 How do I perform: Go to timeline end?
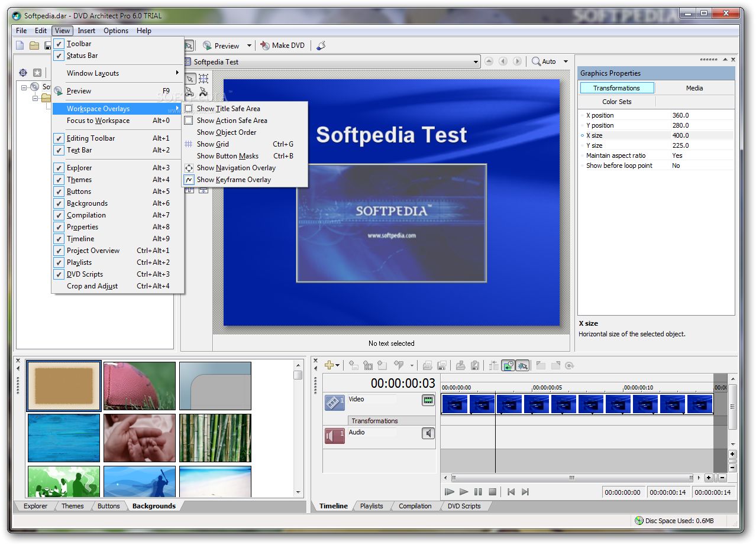525,492
